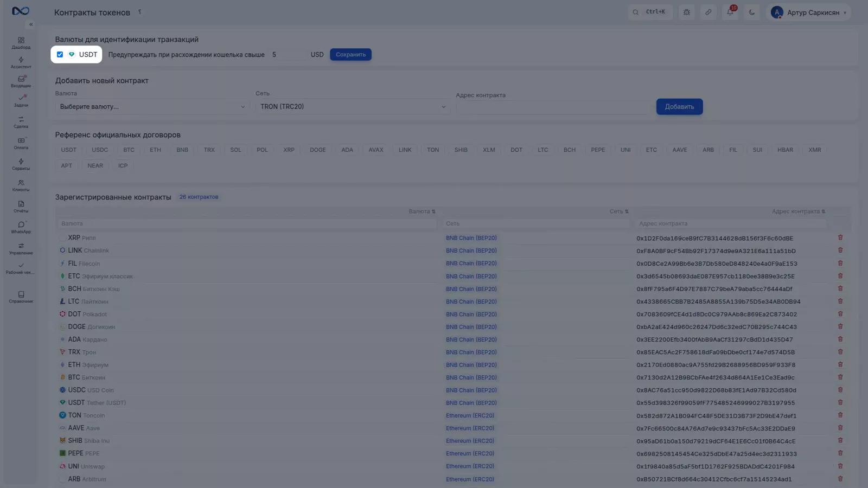Open the TRON (TRC20) network dropdown
Viewport: 868px width, 488px height.
[353, 107]
